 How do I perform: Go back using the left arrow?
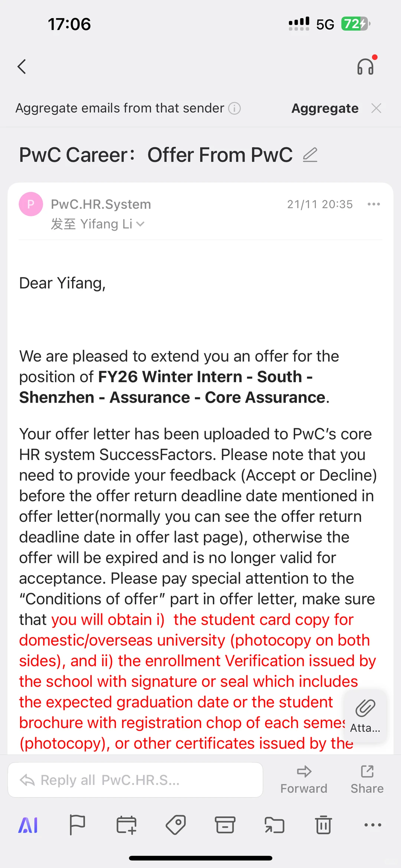[22, 67]
